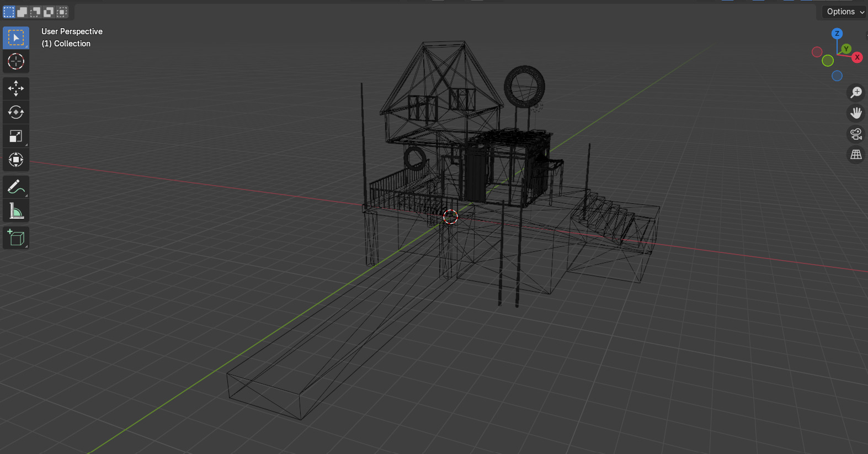
Task: Click the negative Z blue gizmo circle
Action: point(837,76)
